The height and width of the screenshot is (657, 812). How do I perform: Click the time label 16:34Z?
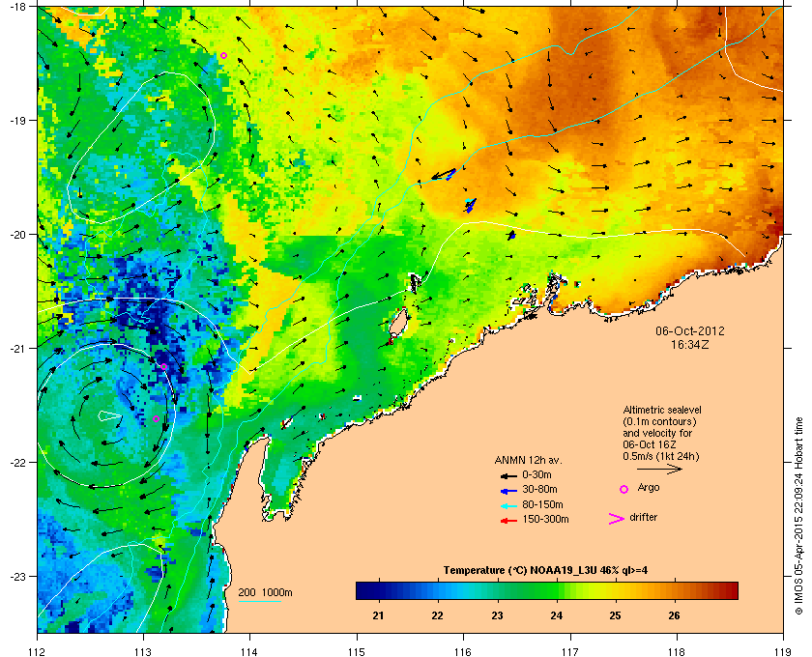690,344
